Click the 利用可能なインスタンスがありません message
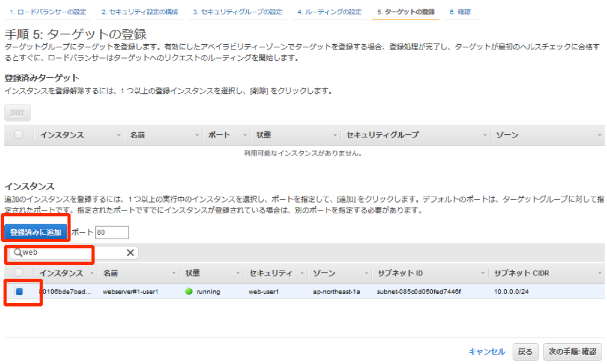607x364 pixels. click(x=304, y=153)
